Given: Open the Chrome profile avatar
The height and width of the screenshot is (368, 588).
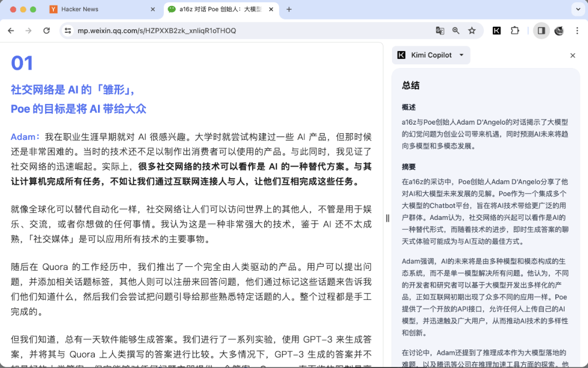Looking at the screenshot, I should click(559, 31).
